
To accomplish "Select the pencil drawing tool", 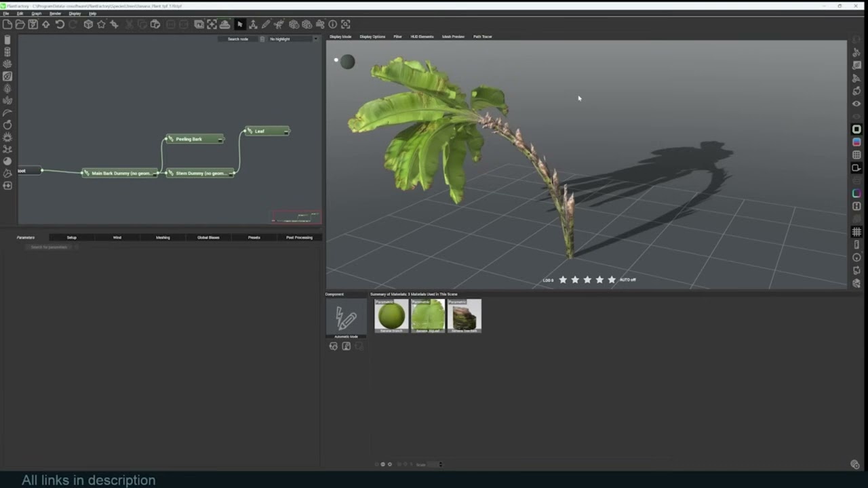I will (x=266, y=24).
